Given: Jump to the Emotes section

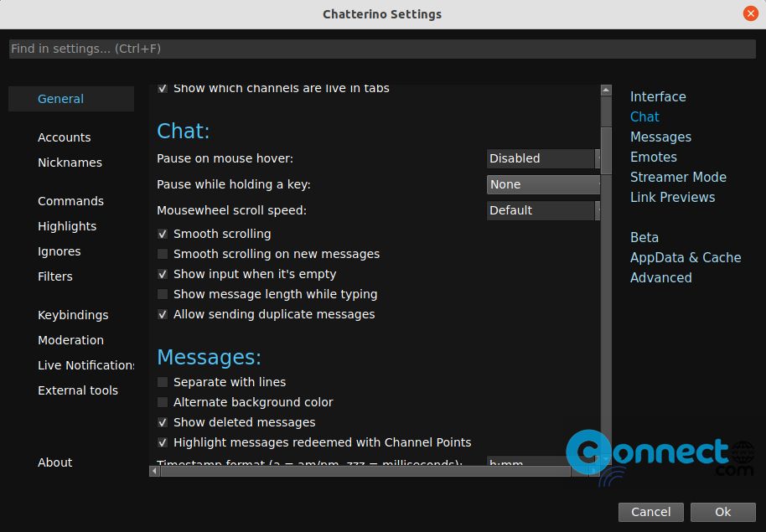Looking at the screenshot, I should [654, 157].
